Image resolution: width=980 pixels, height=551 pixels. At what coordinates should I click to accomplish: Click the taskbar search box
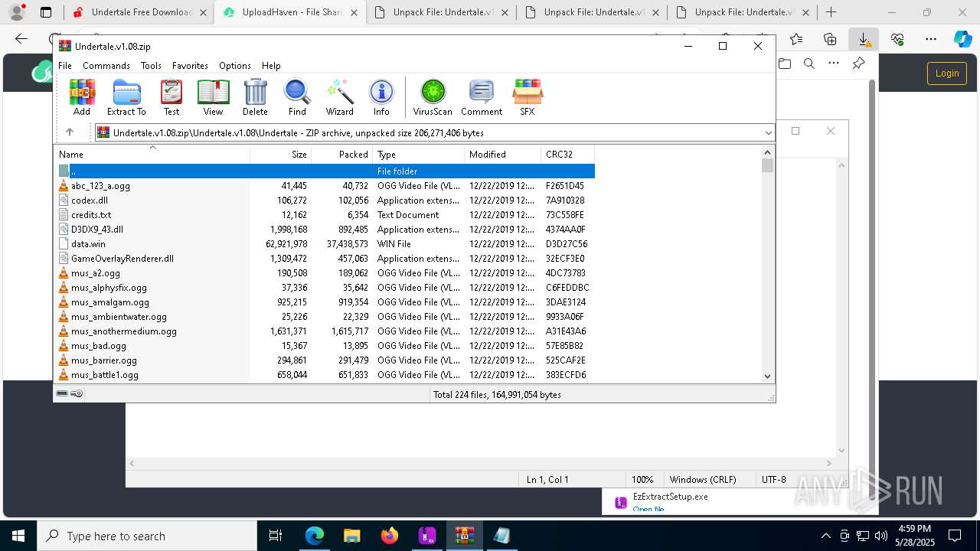tap(146, 536)
